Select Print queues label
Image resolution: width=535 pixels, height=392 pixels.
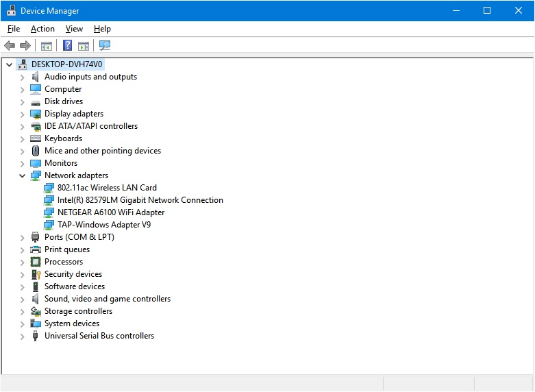coord(67,249)
